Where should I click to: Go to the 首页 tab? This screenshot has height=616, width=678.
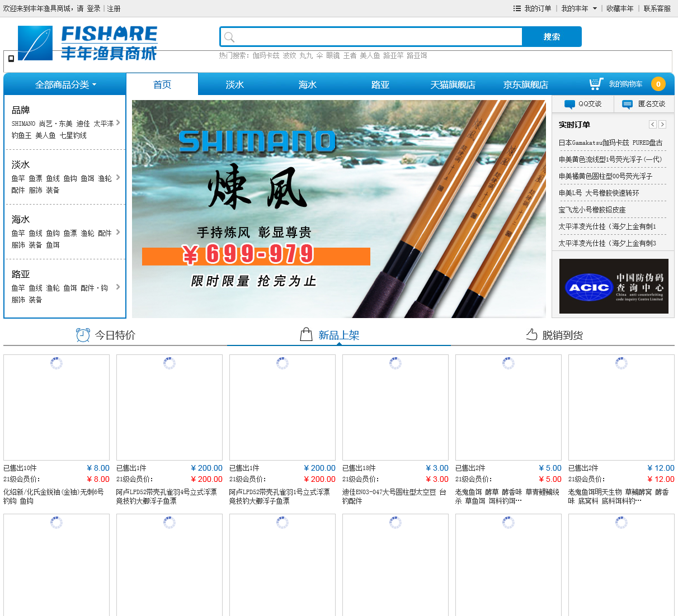[x=162, y=84]
